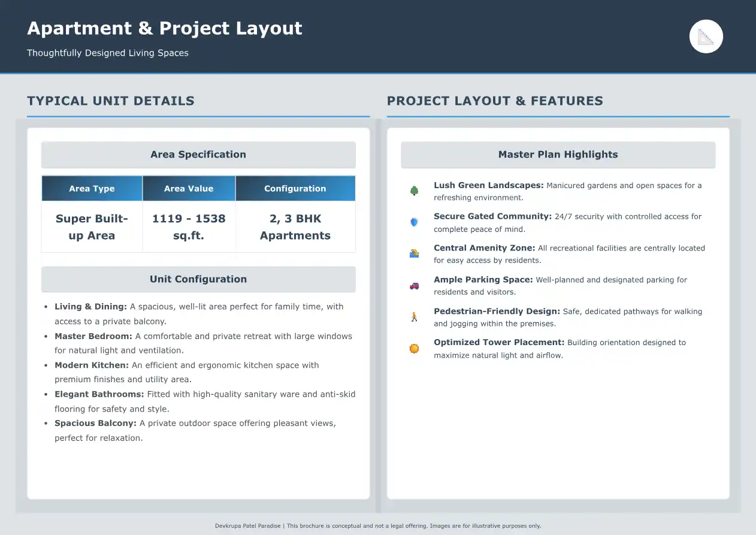Click the Area Specification section heading
The height and width of the screenshot is (535, 756).
click(198, 155)
